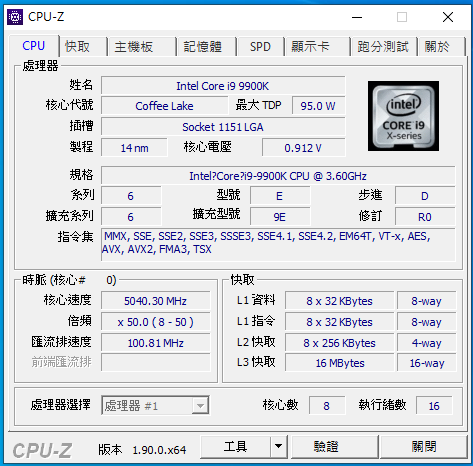The image size is (473, 466).
Task: Click the name field Intel Core i9 9900K
Action: 223,86
